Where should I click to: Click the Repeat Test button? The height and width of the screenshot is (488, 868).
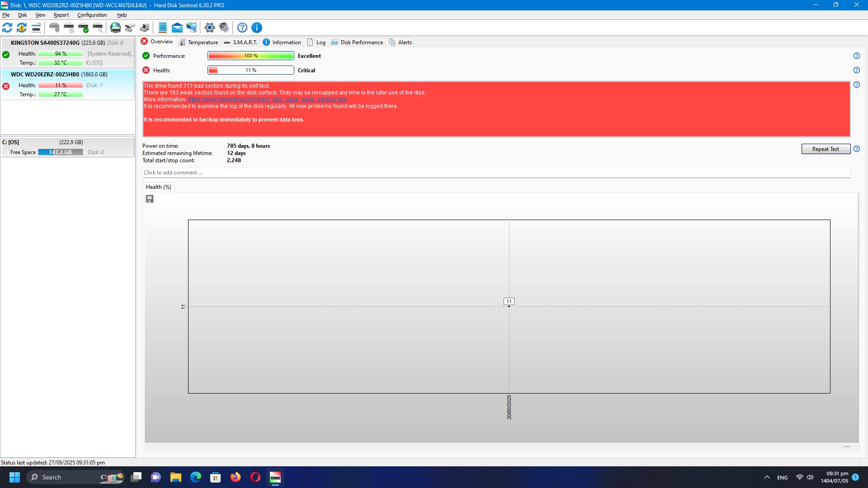[x=826, y=149]
